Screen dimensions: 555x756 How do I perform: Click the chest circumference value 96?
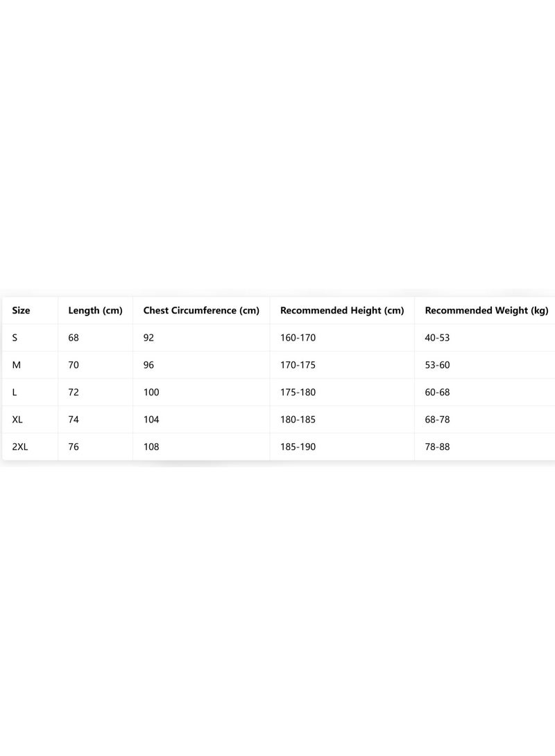(x=148, y=365)
